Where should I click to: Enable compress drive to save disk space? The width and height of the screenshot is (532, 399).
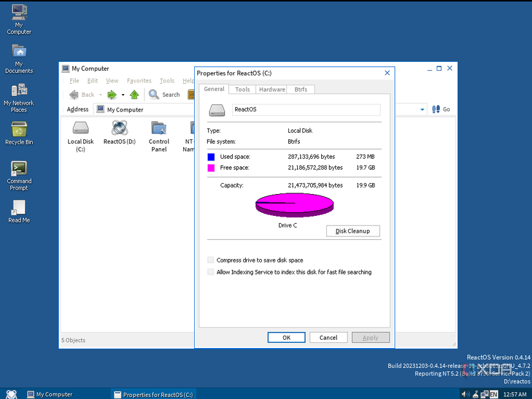pyautogui.click(x=210, y=260)
